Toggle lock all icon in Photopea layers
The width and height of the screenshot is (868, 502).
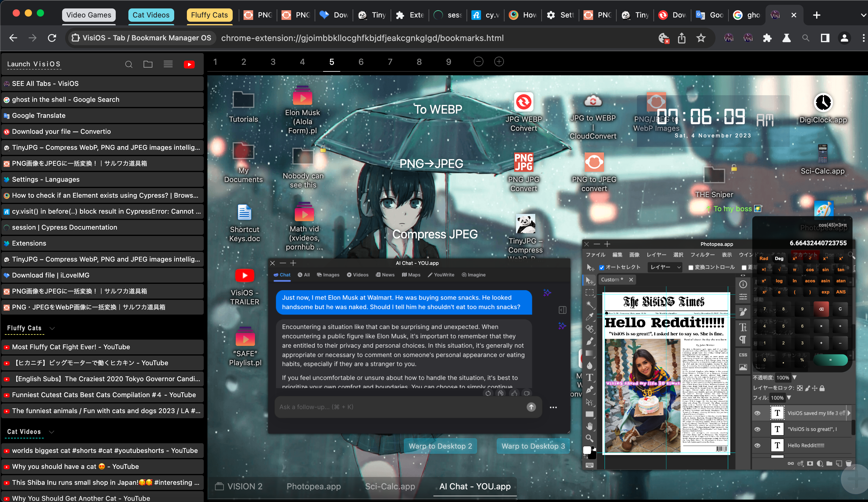tap(822, 388)
